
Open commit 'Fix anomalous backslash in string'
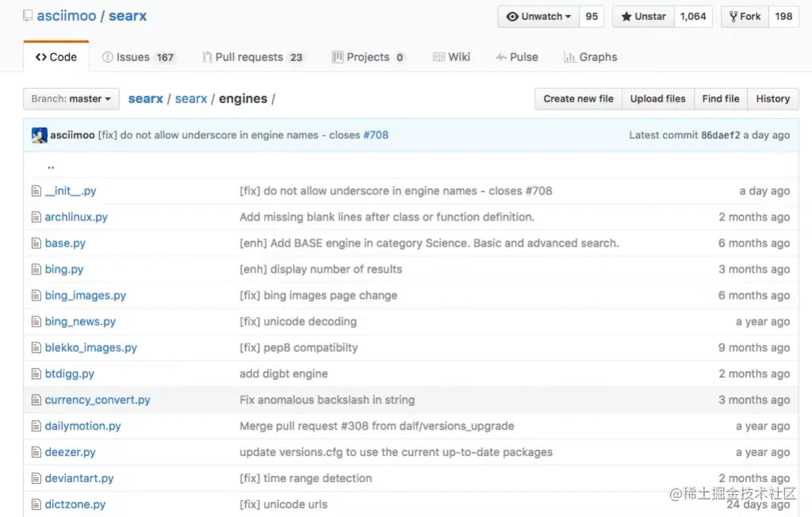[327, 400]
